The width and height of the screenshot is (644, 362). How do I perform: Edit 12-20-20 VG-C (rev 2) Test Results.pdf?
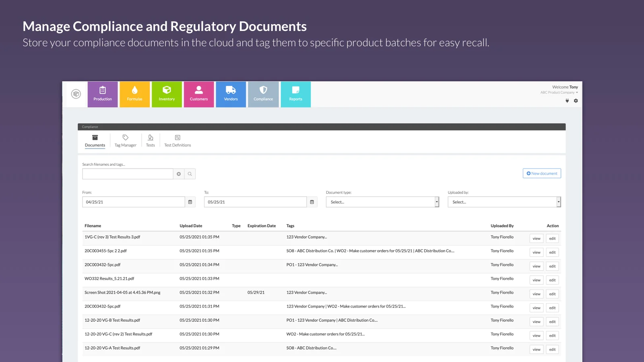click(552, 336)
